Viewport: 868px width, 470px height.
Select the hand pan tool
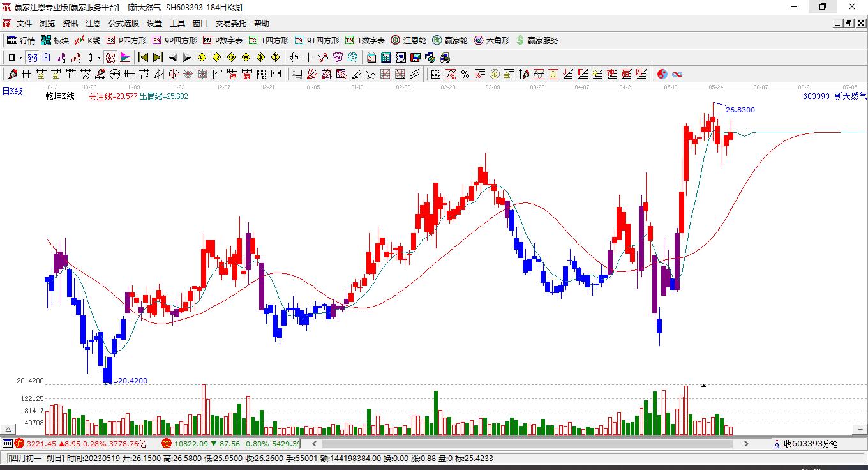[294, 57]
